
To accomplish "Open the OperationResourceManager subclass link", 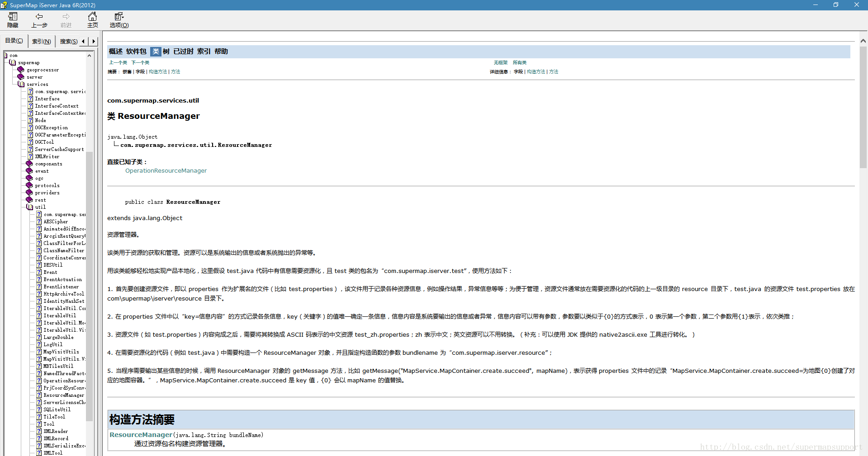I will click(x=166, y=171).
